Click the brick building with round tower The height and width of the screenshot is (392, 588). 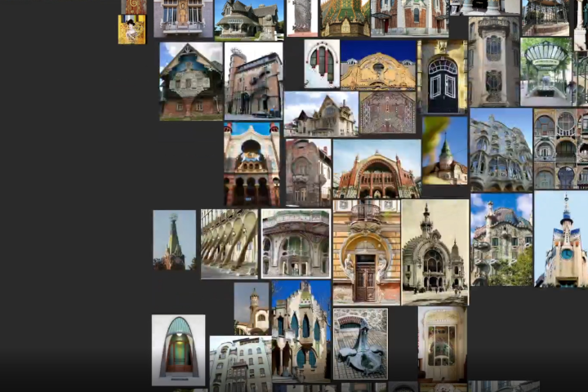[253, 82]
